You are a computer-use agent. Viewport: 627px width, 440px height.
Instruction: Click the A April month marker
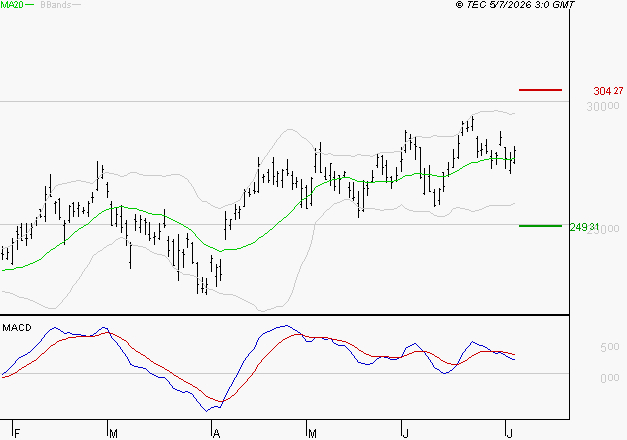[x=216, y=434]
